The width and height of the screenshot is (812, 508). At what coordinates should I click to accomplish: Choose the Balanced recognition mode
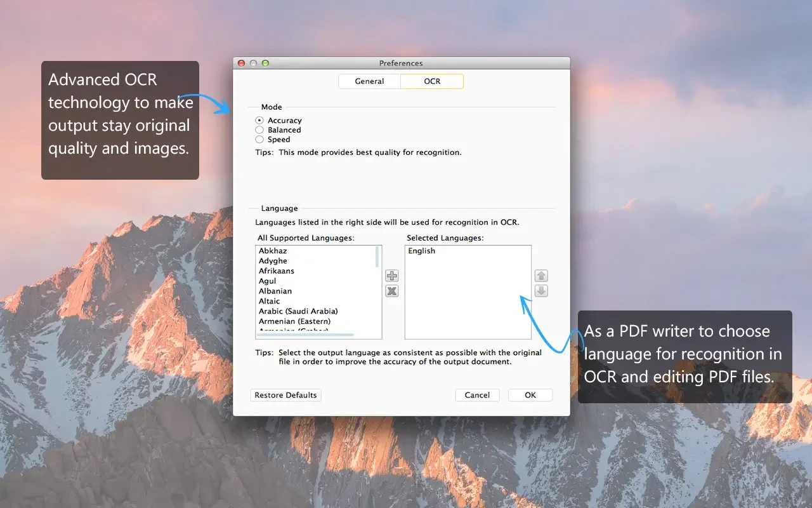259,130
